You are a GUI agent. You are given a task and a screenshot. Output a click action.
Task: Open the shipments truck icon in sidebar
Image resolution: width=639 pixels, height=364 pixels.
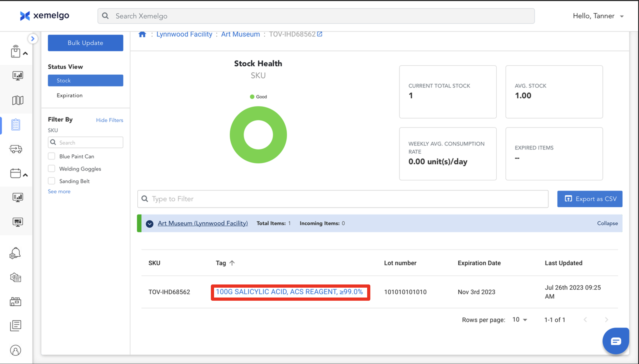[16, 149]
